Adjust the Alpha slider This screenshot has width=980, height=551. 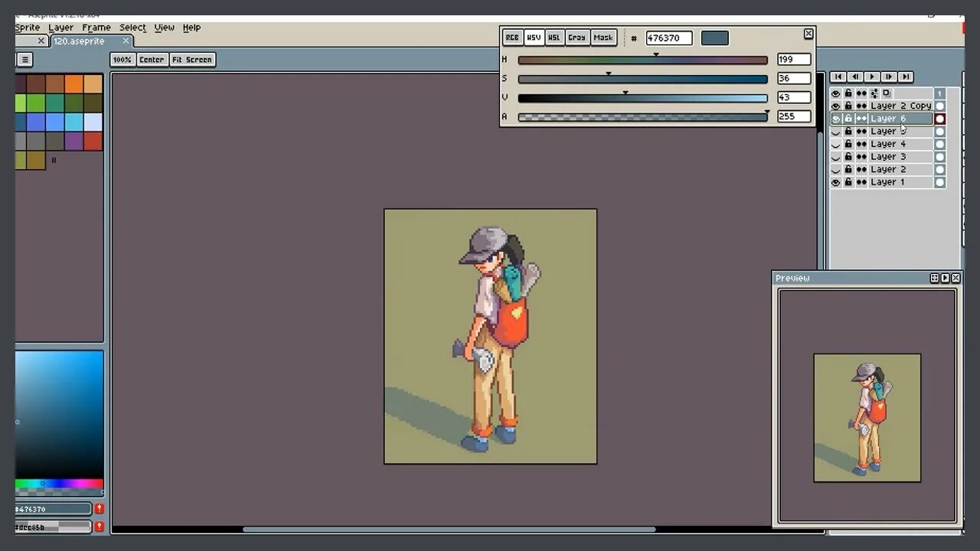pos(642,117)
